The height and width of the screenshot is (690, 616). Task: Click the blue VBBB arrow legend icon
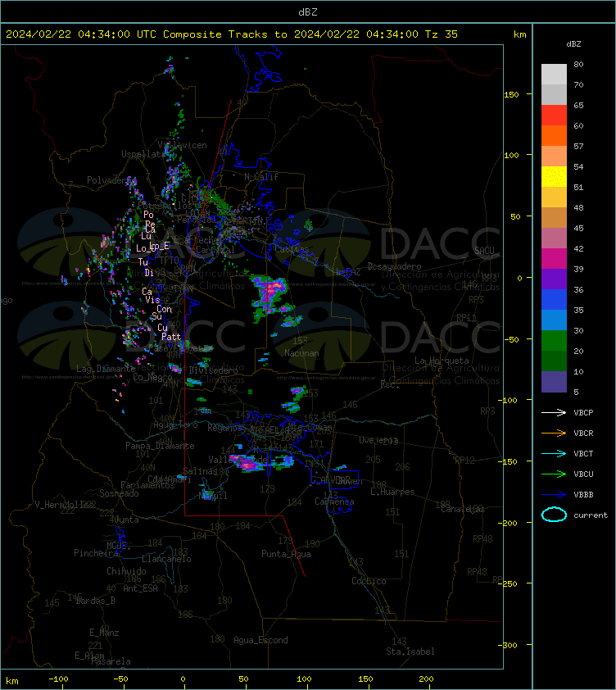(554, 495)
